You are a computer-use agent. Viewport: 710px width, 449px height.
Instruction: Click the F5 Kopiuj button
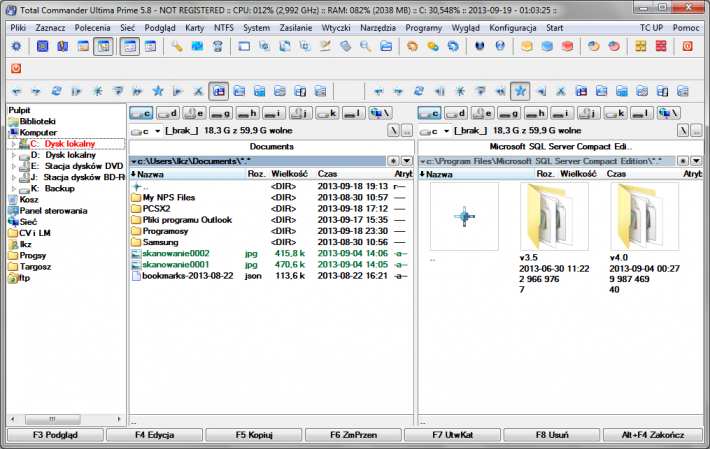254,435
